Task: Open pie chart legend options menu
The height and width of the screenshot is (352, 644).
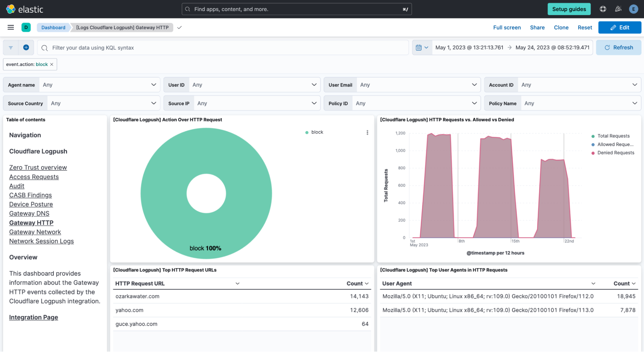Action: click(x=367, y=133)
